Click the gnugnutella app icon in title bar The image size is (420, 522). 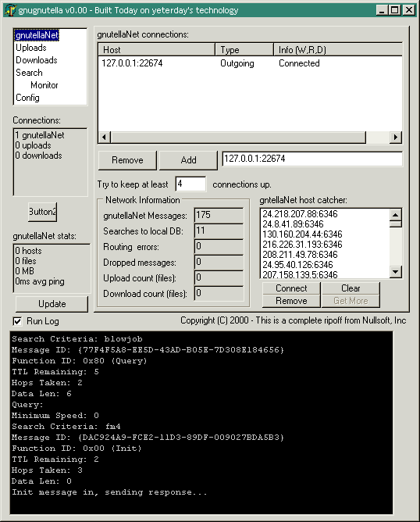(x=10, y=10)
